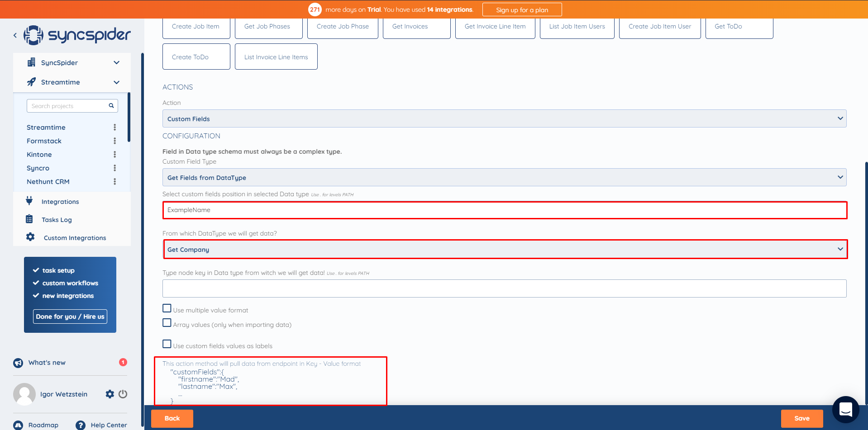Select the Create Job Item User tab
Viewport: 868px width, 430px height.
660,27
